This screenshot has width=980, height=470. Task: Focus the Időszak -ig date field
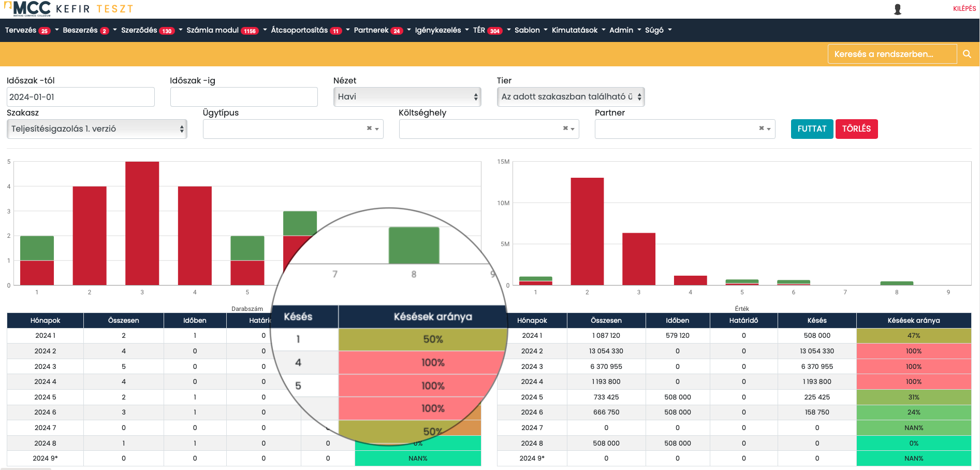coord(244,97)
